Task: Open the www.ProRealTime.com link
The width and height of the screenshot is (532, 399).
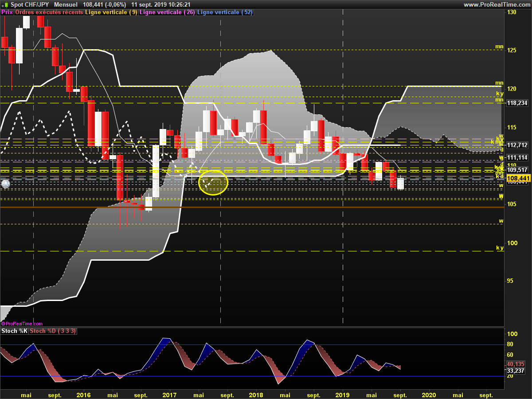Action: 497,4
